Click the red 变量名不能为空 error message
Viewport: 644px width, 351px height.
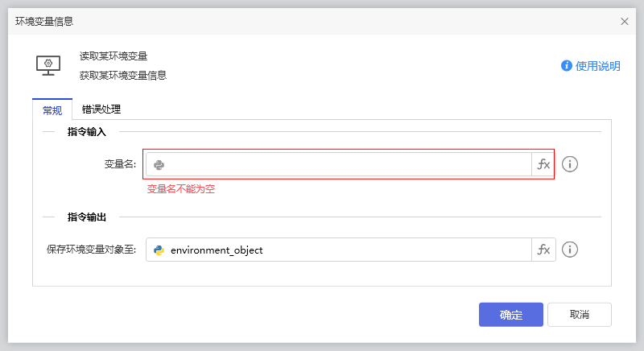coord(180,189)
